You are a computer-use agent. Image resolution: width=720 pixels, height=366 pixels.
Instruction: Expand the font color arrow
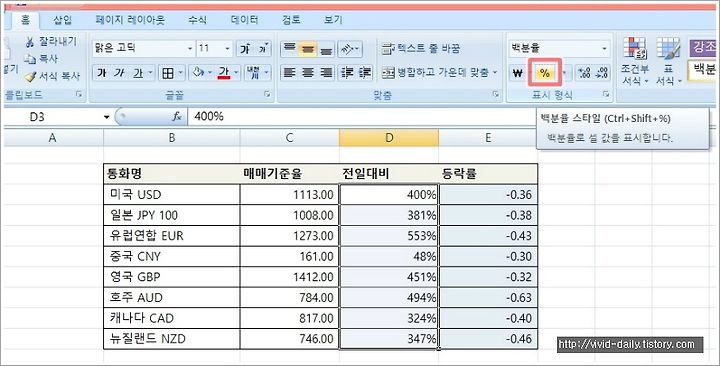(236, 73)
